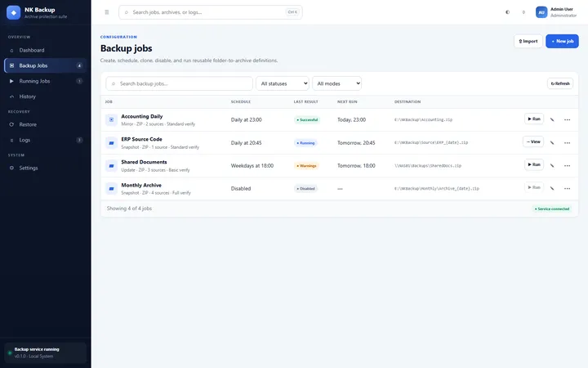
Task: Open the All statuses dropdown
Action: (x=283, y=83)
